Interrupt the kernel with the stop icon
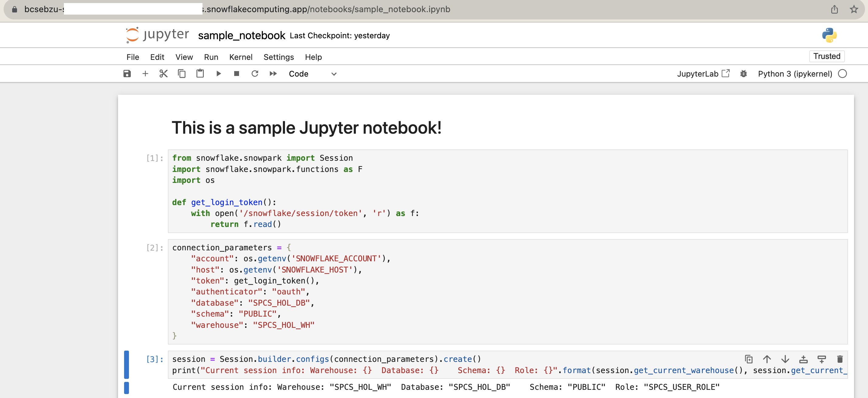 (237, 74)
